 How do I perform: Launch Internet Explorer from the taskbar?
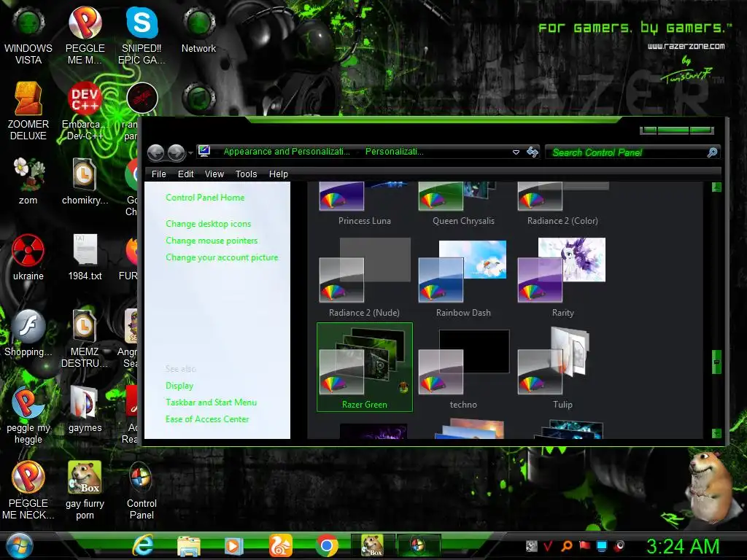(143, 545)
